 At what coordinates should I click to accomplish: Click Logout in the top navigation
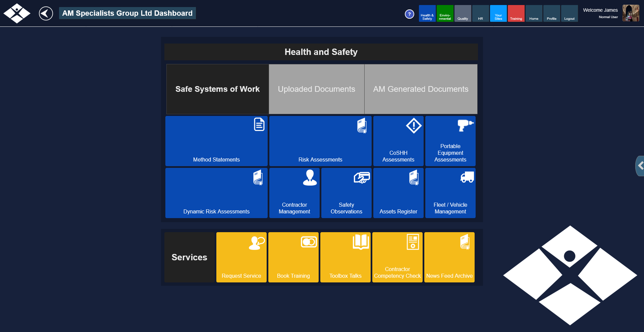click(570, 13)
